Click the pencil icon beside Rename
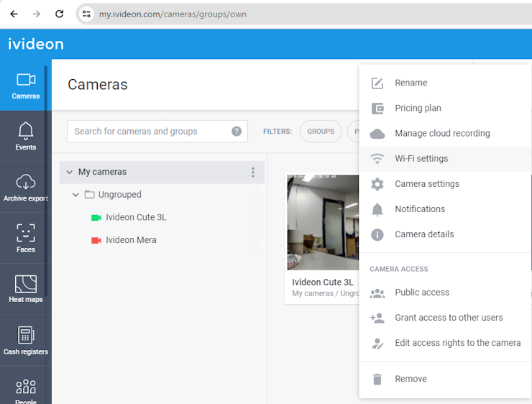Image resolution: width=532 pixels, height=404 pixels. [x=377, y=83]
